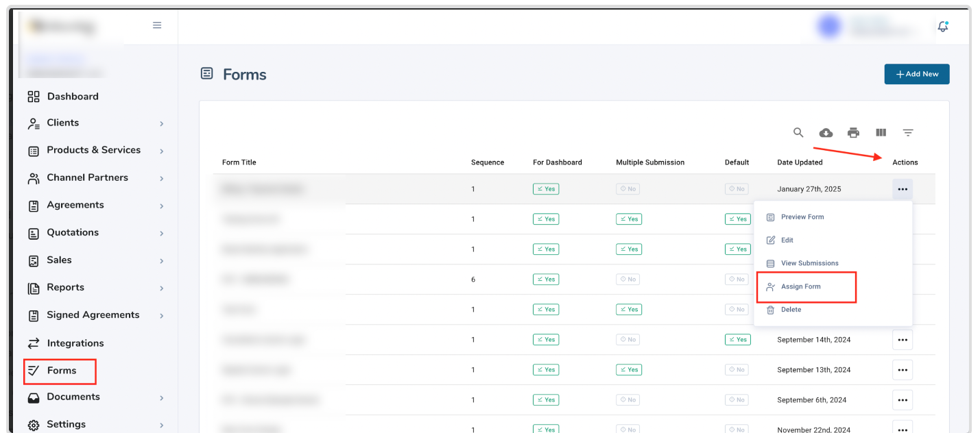Screen dimensions: 980x433
Task: Click the user profile avatar in the header
Action: pyautogui.click(x=828, y=25)
